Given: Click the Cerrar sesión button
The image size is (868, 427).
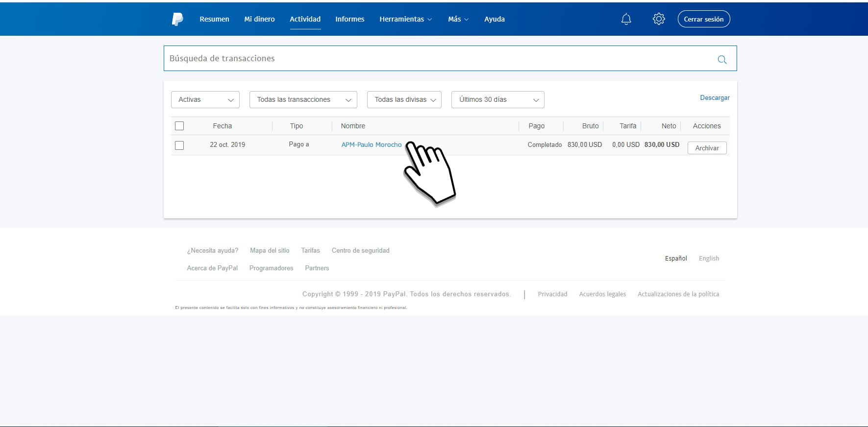Looking at the screenshot, I should pyautogui.click(x=704, y=19).
